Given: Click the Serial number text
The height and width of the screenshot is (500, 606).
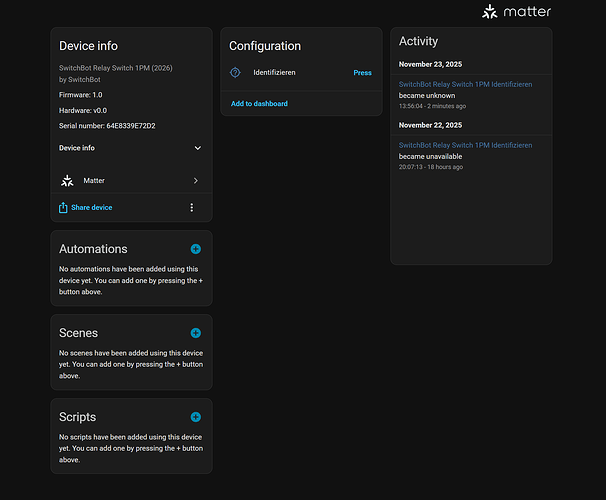Looking at the screenshot, I should tap(107, 126).
